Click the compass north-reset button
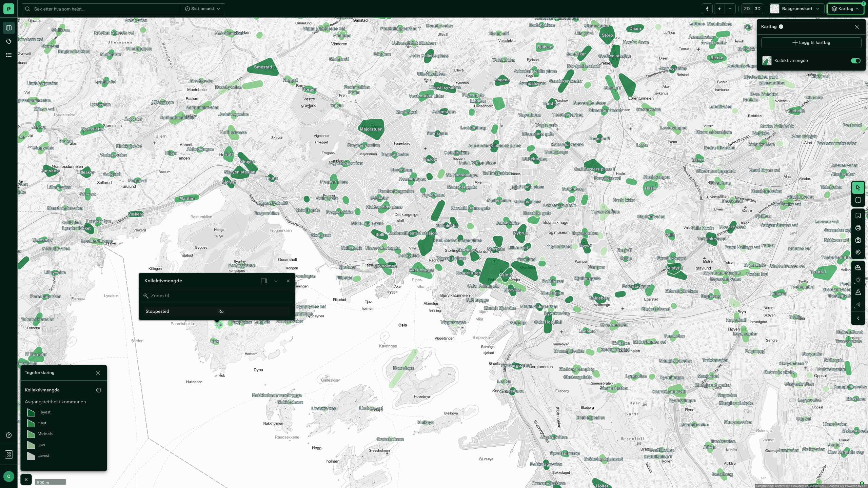Image resolution: width=868 pixels, height=488 pixels. coord(707,9)
